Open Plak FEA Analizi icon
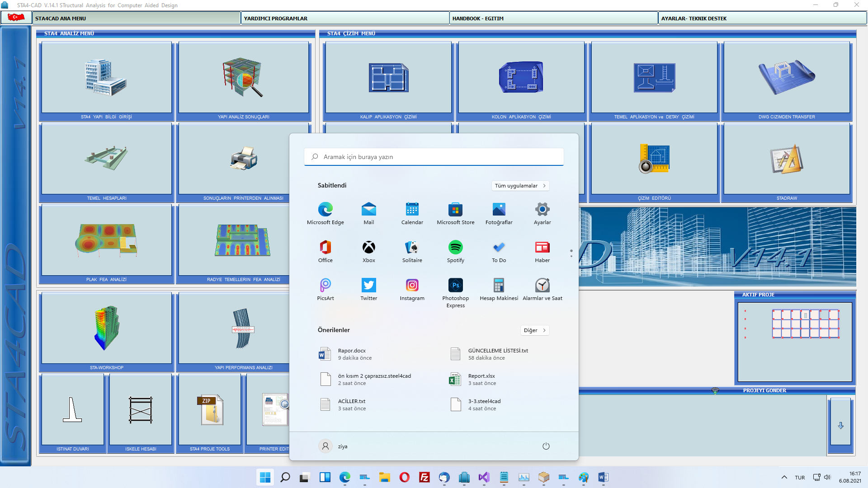Image resolution: width=868 pixels, height=488 pixels. pos(106,240)
